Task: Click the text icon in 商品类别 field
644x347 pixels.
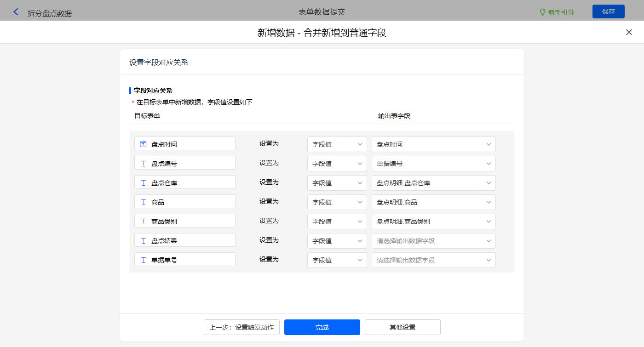Action: click(x=143, y=221)
